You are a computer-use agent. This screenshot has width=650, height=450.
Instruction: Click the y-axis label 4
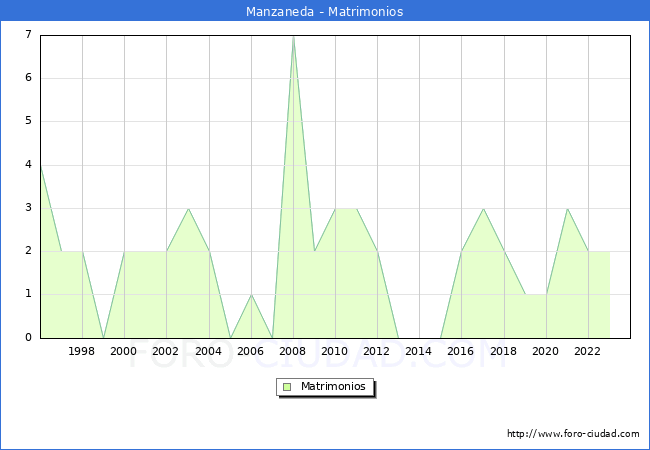[28, 165]
